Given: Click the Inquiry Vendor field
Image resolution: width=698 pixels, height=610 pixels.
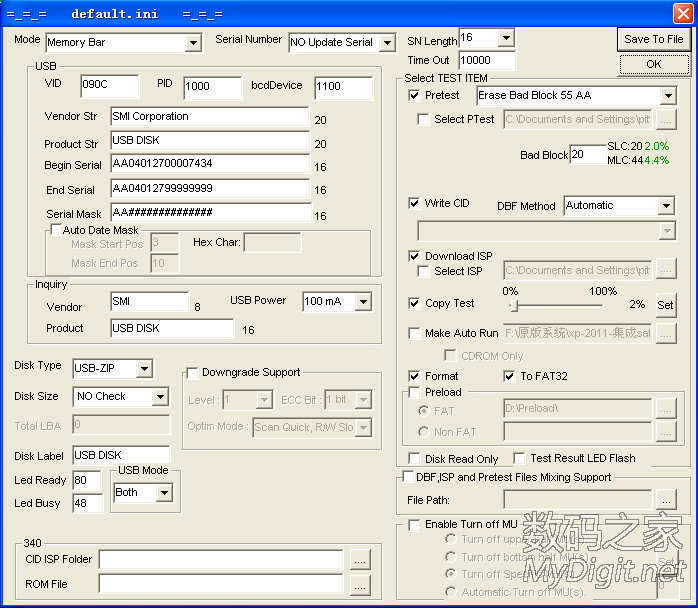Looking at the screenshot, I should [150, 302].
